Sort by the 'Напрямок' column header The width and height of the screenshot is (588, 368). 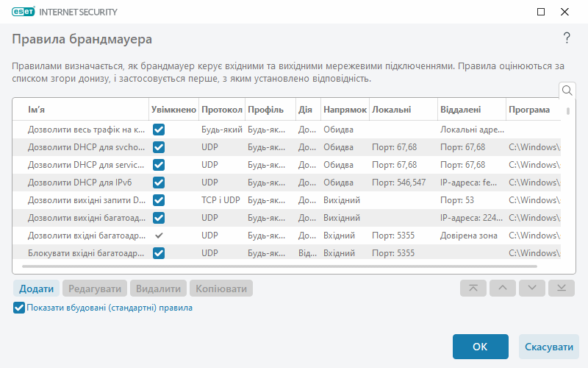pyautogui.click(x=345, y=110)
